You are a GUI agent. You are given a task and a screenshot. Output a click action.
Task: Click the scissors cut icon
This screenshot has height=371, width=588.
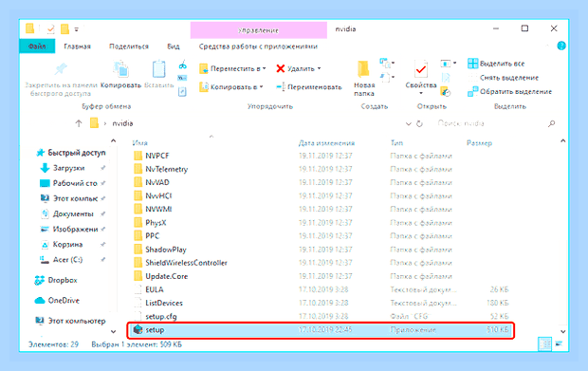coord(183,65)
